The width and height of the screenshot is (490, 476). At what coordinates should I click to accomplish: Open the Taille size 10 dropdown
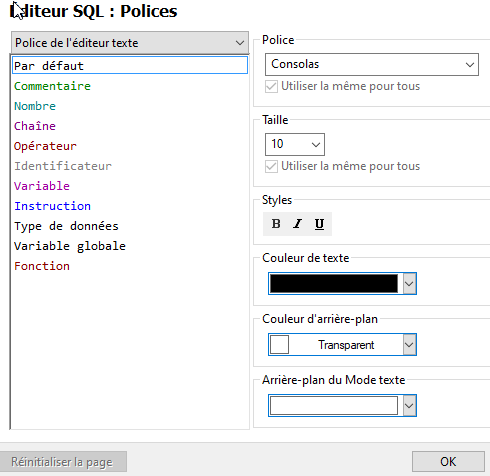click(295, 144)
